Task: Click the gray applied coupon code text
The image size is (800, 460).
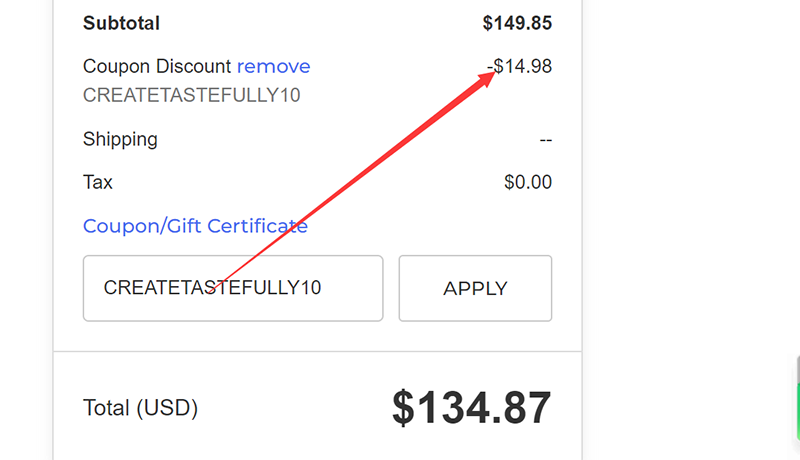Action: pyautogui.click(x=191, y=96)
